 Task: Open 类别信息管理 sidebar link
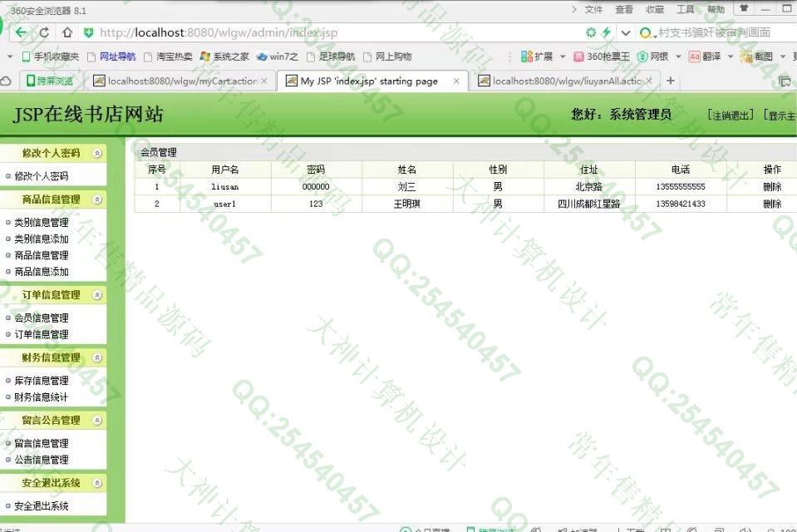coord(42,223)
